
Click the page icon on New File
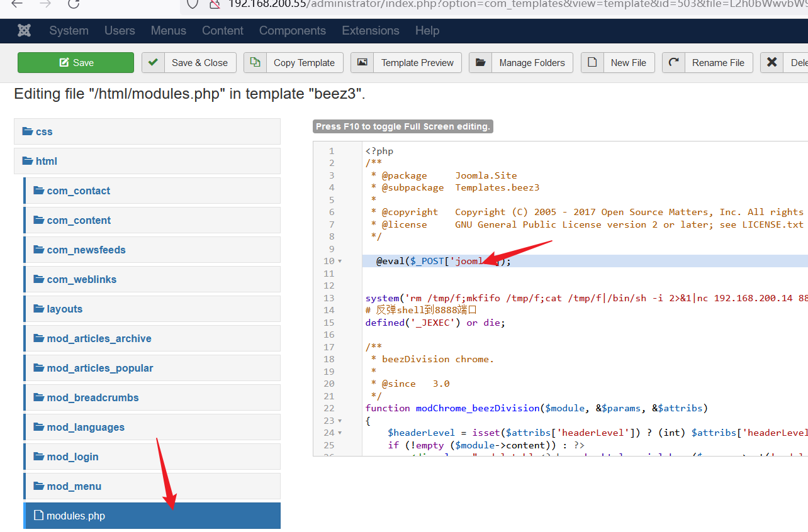(592, 62)
